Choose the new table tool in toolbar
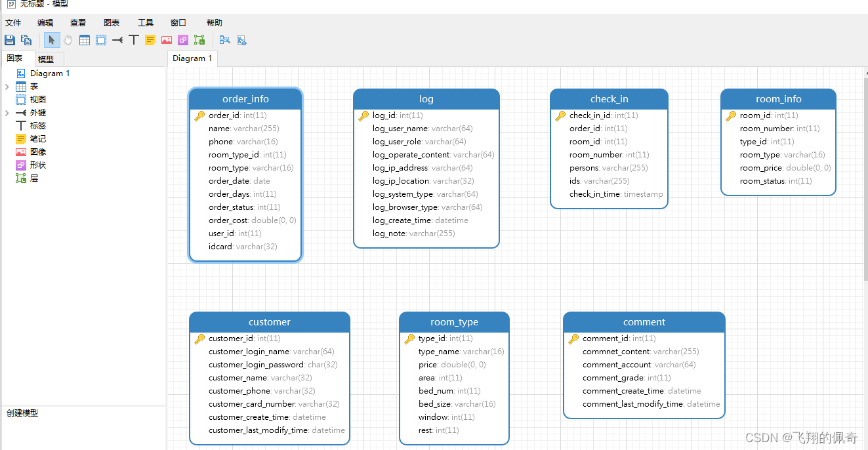Image resolution: width=868 pixels, height=450 pixels. (x=85, y=40)
